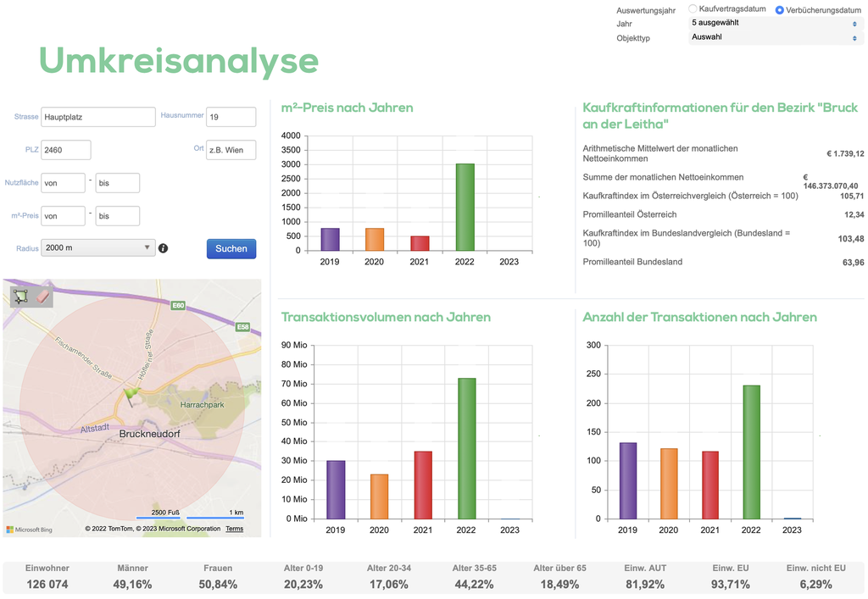868x599 pixels.
Task: Open the Objekttyp dropdown
Action: pos(775,38)
